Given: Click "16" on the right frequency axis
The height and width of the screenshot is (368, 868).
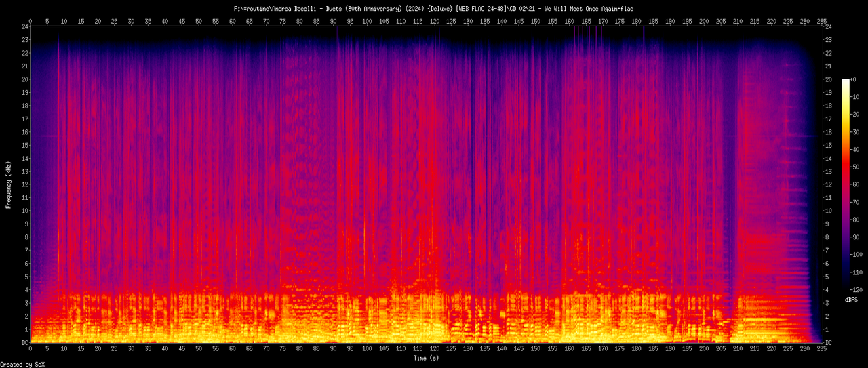Looking at the screenshot, I should coord(830,132).
